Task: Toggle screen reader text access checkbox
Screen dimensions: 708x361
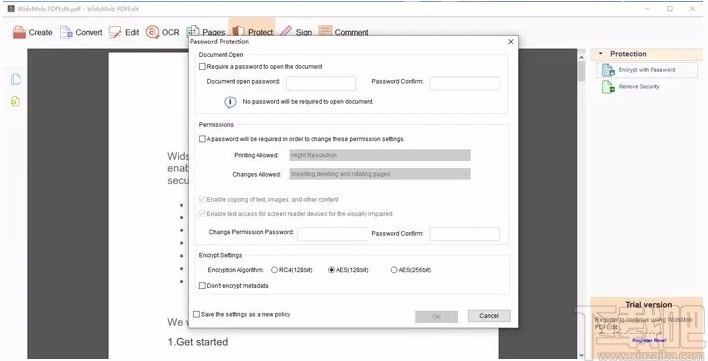Action: point(202,213)
